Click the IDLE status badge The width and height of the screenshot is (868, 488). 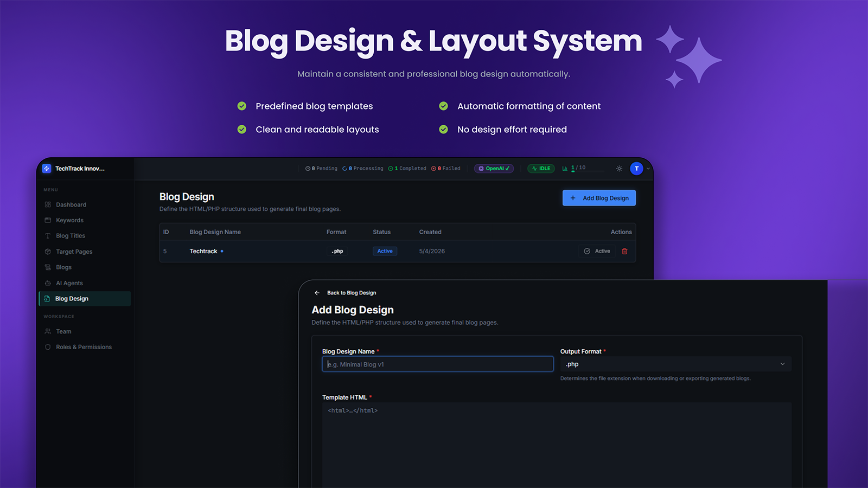(x=541, y=169)
